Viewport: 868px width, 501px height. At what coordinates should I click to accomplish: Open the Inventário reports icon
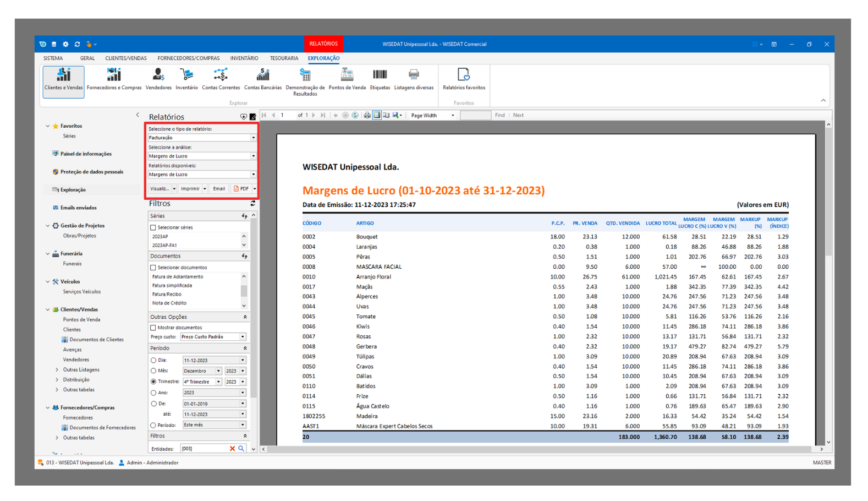pyautogui.click(x=186, y=78)
